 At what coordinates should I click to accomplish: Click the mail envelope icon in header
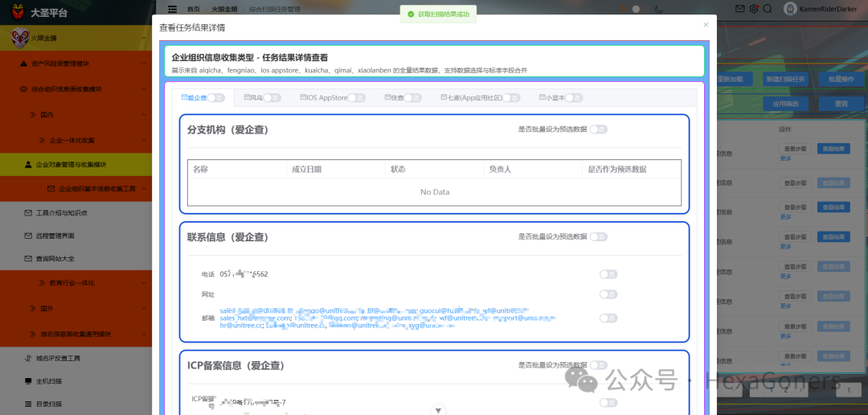click(x=739, y=9)
